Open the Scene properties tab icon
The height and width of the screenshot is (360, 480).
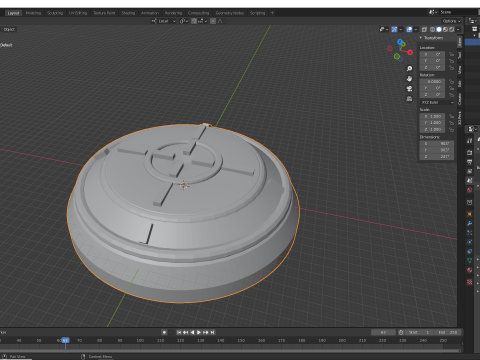coord(469,181)
